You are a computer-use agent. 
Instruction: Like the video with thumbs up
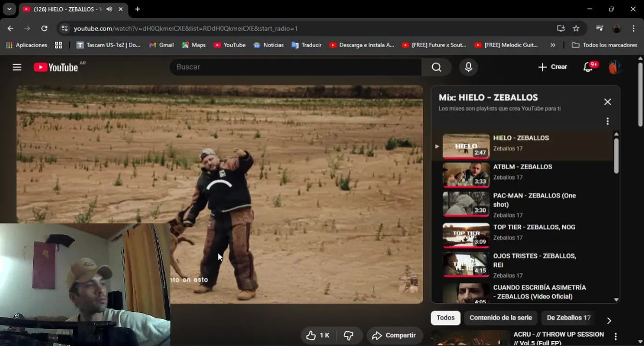pos(318,335)
